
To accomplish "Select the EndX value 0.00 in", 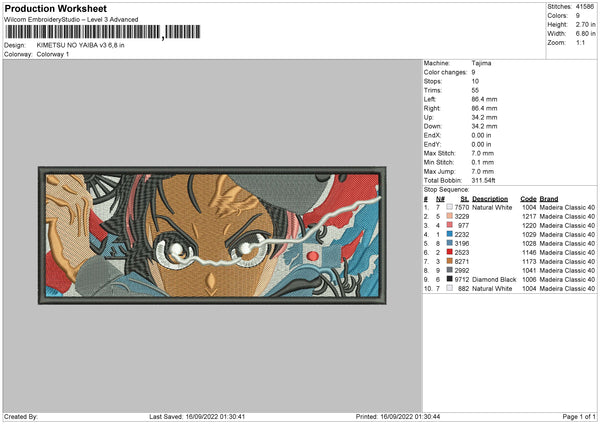I will 481,135.
